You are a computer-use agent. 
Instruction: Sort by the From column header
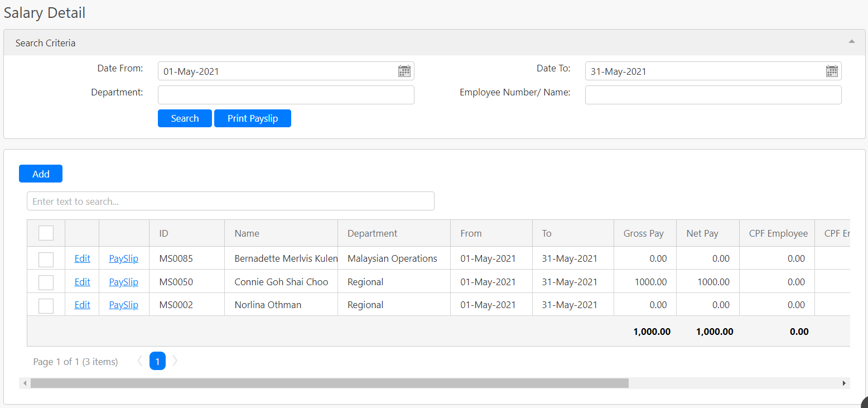pyautogui.click(x=491, y=233)
